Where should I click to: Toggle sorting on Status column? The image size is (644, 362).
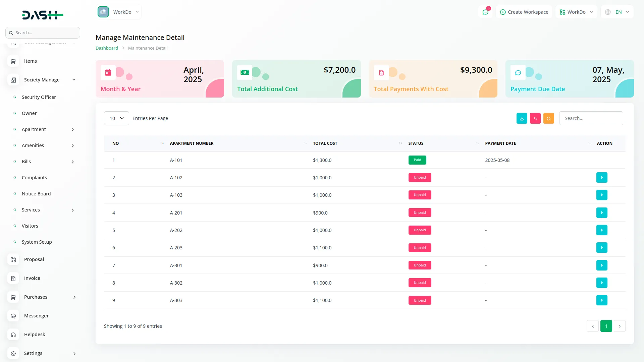(416, 143)
